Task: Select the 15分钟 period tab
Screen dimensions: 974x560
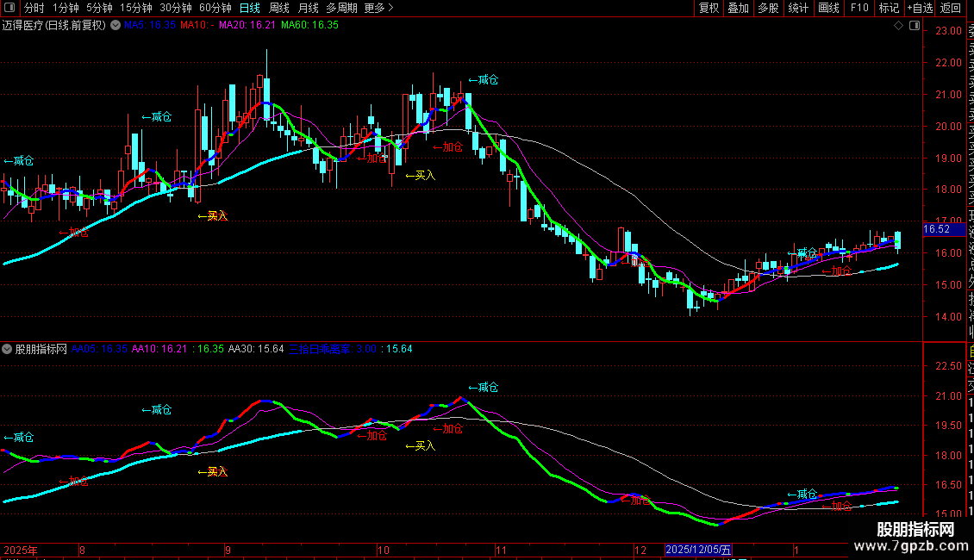Action: tap(136, 8)
